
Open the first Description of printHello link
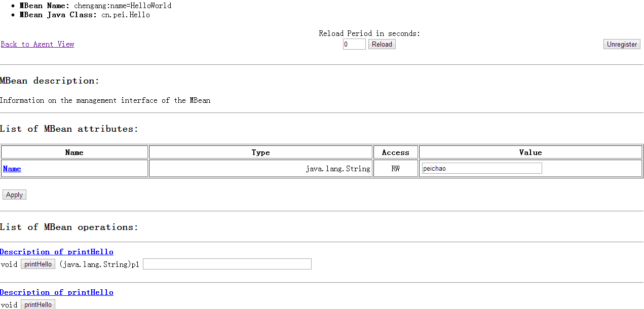(57, 252)
